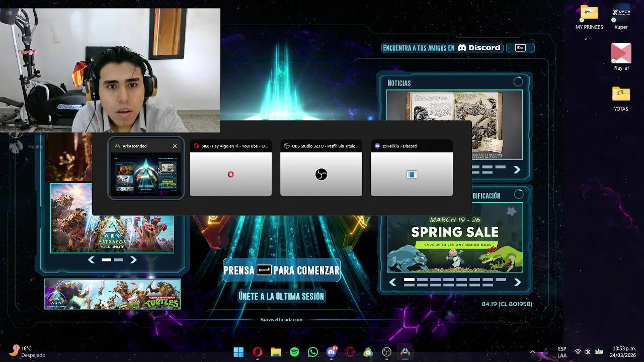Open the ESP LAA language indicator

pos(562,352)
